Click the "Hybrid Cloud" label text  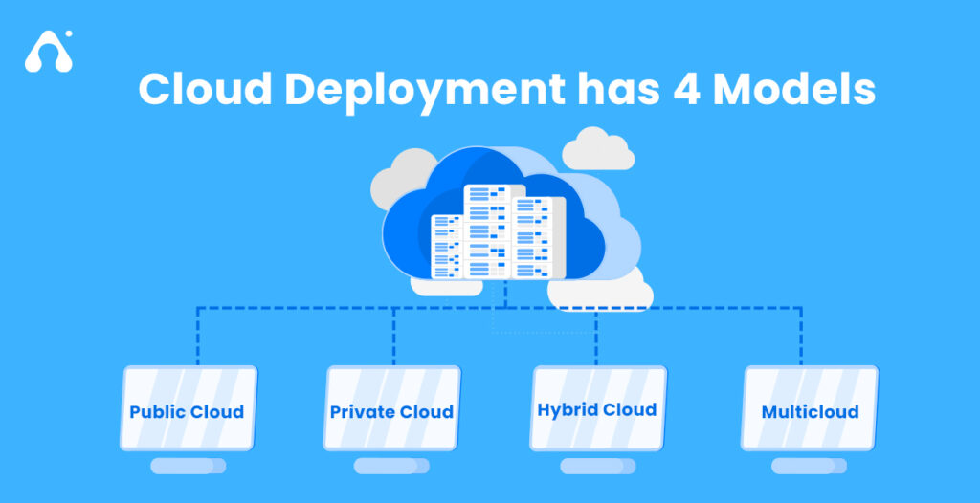click(597, 410)
